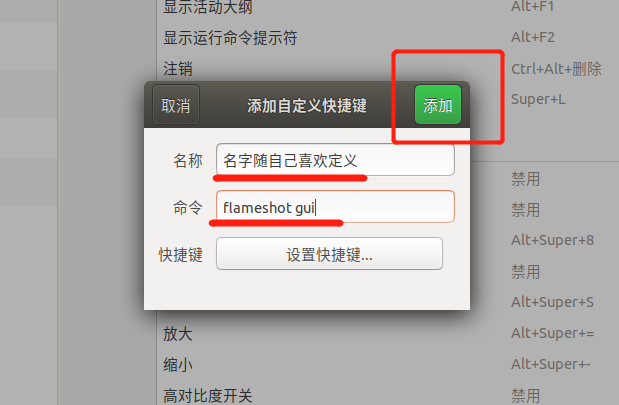Click the Alt+F1 shortcut value
This screenshot has height=405, width=619.
[x=533, y=6]
